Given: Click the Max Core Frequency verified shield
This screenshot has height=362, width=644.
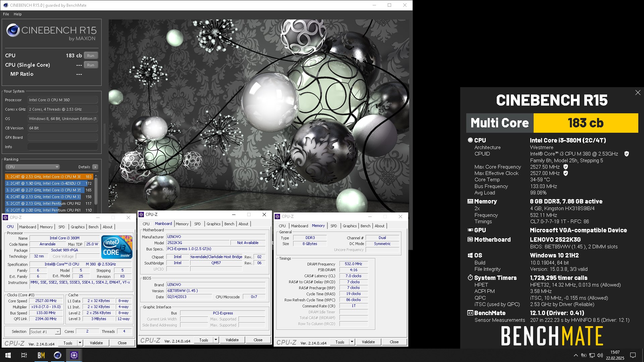Looking at the screenshot, I should (566, 167).
